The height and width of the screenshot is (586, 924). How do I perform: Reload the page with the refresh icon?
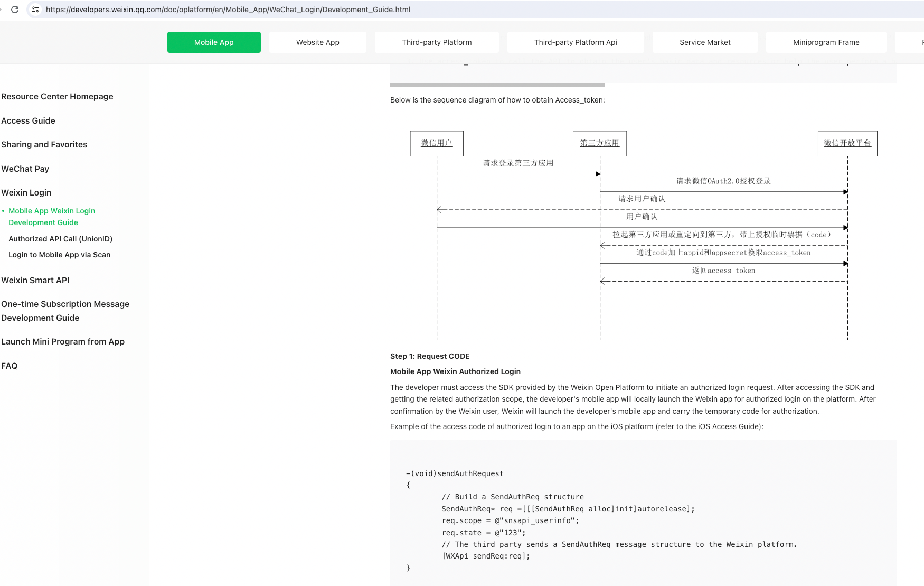pyautogui.click(x=15, y=10)
